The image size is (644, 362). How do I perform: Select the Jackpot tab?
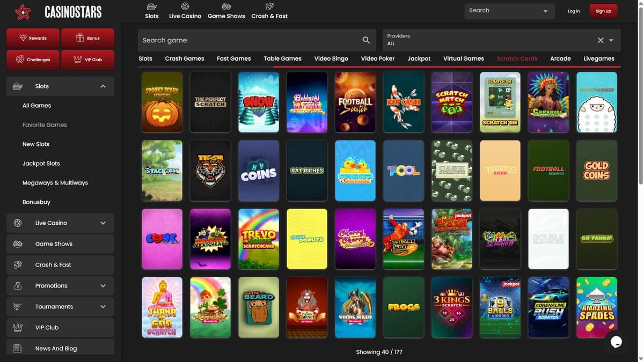point(419,58)
